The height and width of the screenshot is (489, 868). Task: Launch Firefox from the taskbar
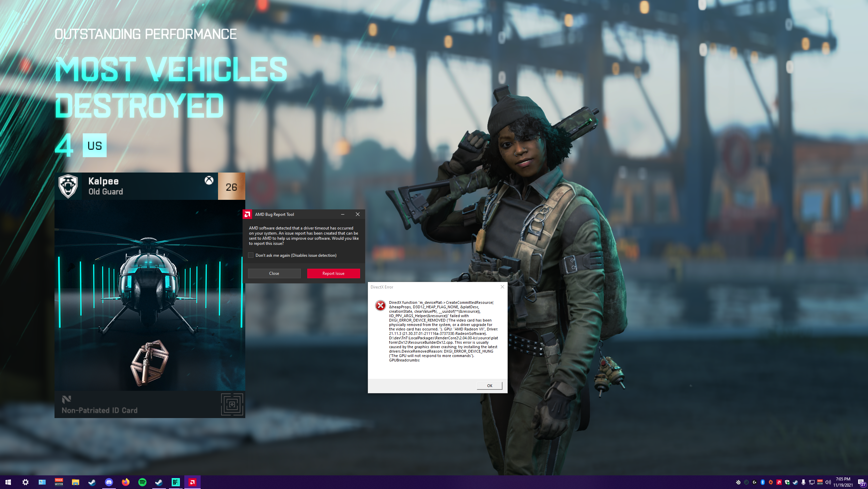point(126,482)
